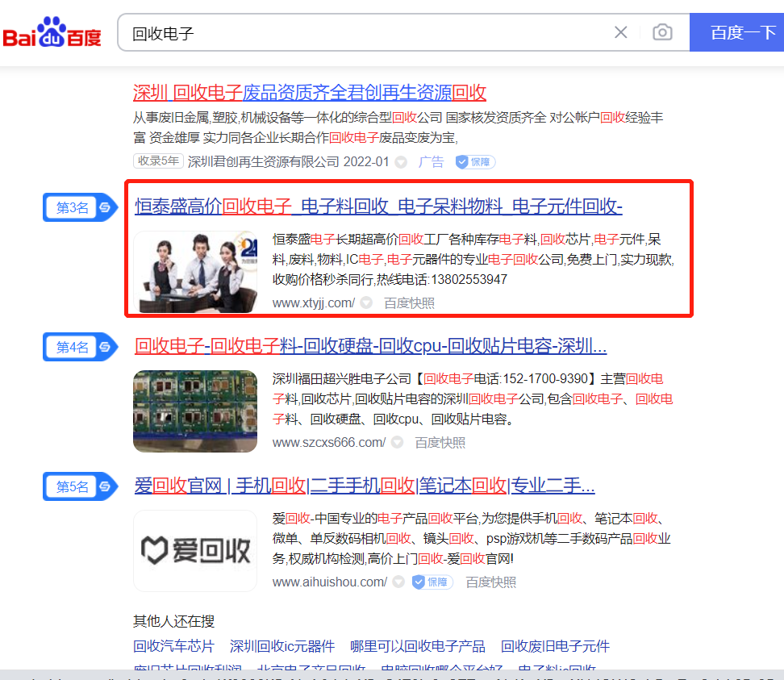
Task: Clear the search box with the X icon
Action: pos(620,32)
